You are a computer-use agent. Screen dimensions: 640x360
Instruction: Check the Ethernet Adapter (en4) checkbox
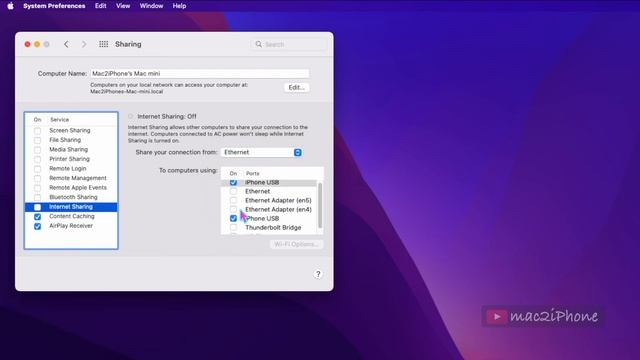[x=233, y=209]
